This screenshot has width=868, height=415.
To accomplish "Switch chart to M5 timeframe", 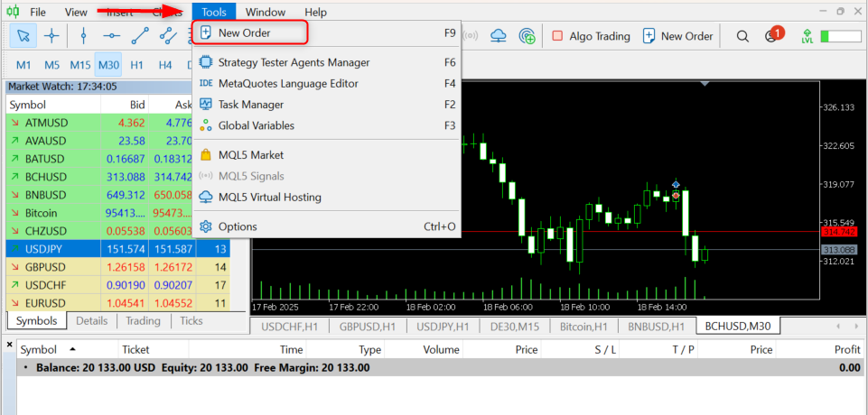I will click(51, 65).
